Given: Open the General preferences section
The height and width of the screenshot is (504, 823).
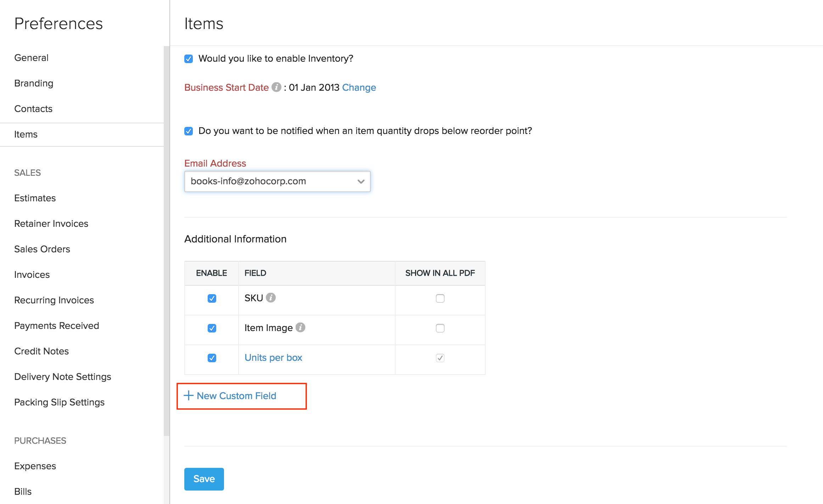Looking at the screenshot, I should click(31, 58).
